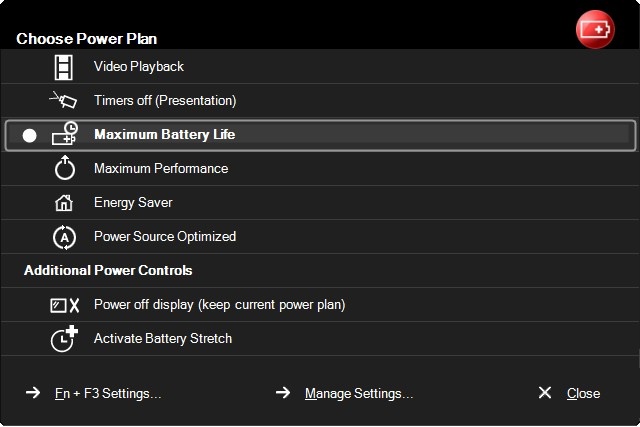Click the selected radio dot for Maximum Battery Life
This screenshot has width=640, height=427.
pos(29,136)
